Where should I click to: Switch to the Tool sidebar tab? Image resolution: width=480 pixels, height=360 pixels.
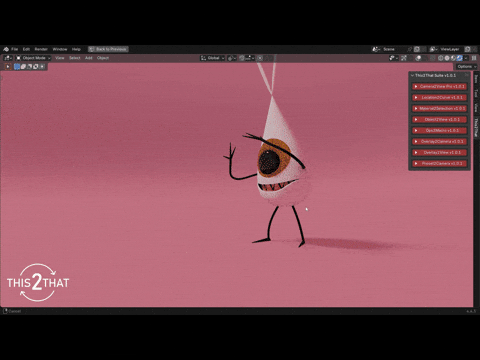coord(476,93)
